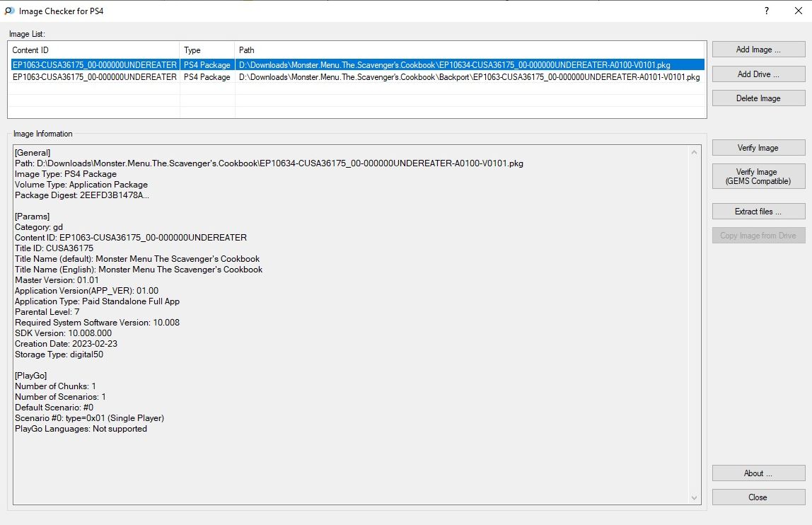Click PS4 Package type cell in first row
This screenshot has width=812, height=525.
click(207, 65)
